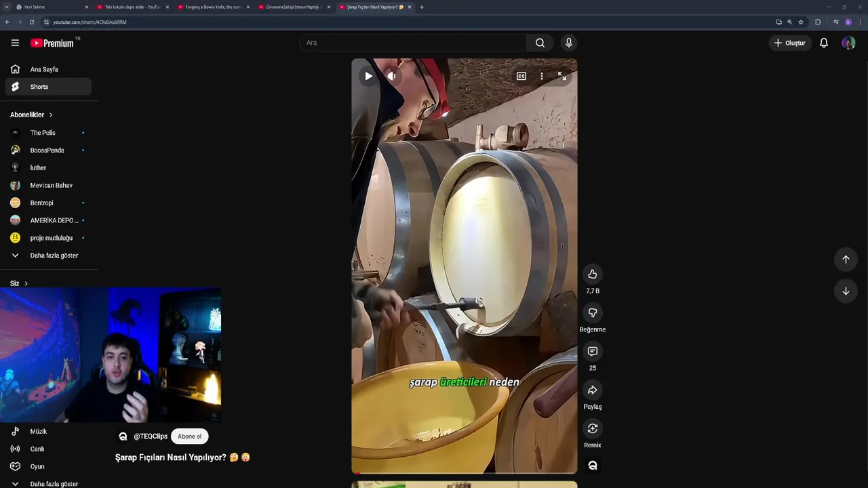Start voice search with the microphone
The height and width of the screenshot is (488, 868).
pos(569,43)
